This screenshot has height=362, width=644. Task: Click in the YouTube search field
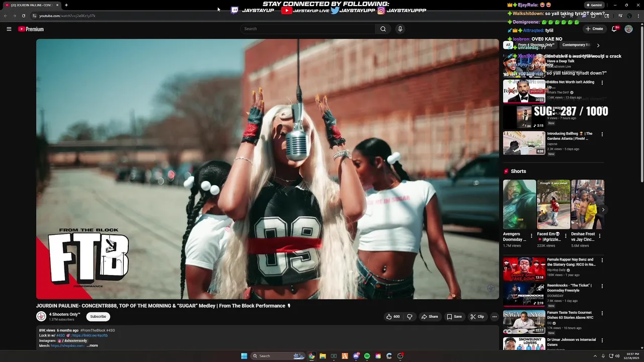click(307, 29)
